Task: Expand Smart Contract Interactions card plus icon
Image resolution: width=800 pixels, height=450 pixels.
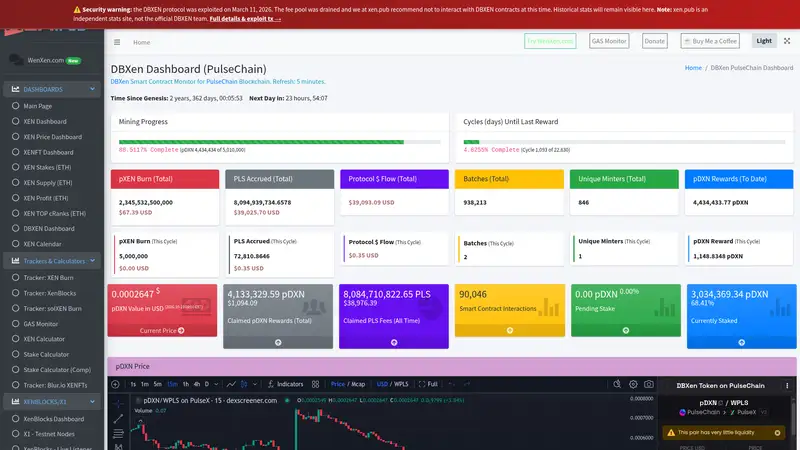Action: [510, 331]
